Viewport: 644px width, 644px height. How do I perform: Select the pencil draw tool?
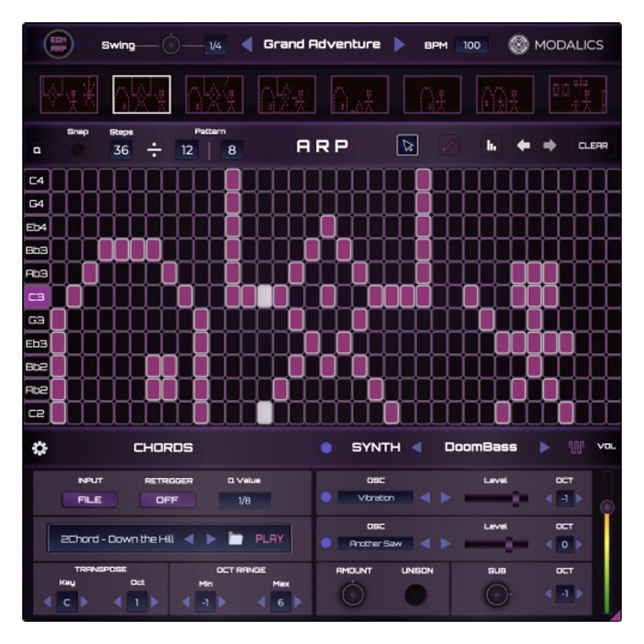(x=449, y=145)
